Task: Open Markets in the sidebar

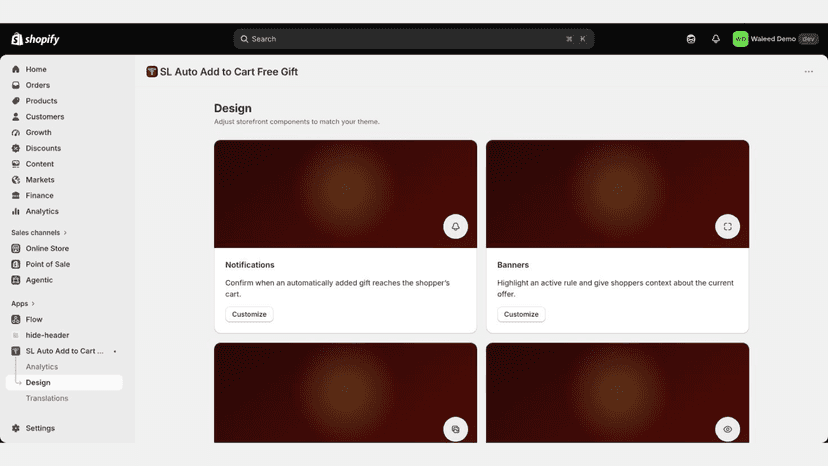Action: click(40, 180)
